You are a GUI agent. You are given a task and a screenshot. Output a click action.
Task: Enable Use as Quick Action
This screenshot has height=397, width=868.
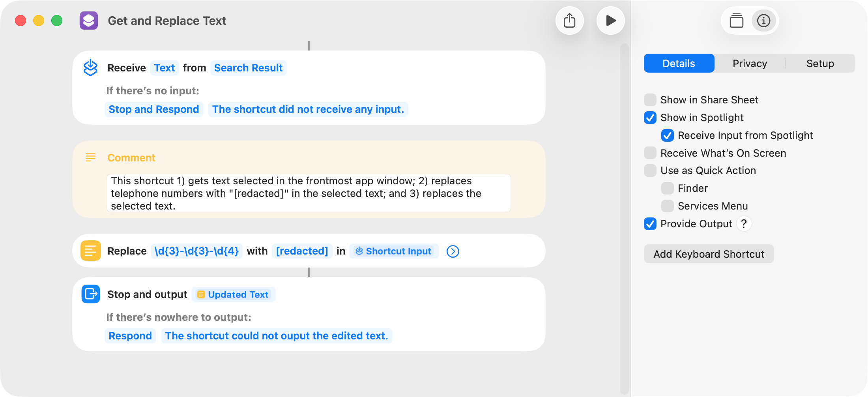[x=650, y=170]
